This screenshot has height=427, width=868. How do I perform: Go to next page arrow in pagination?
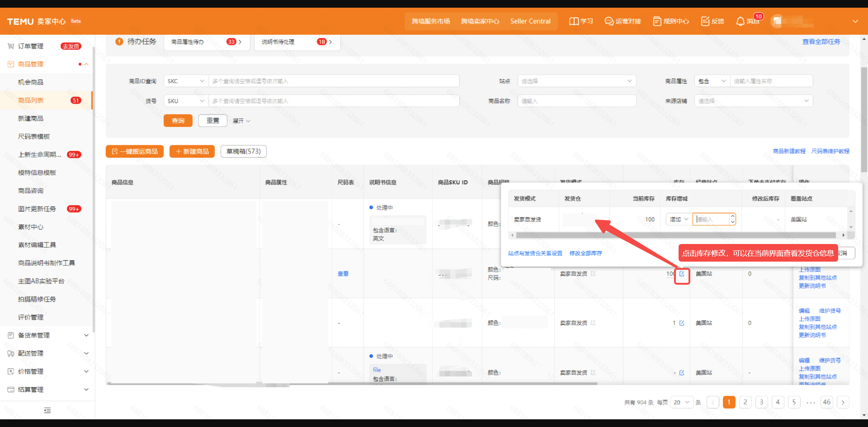point(843,402)
